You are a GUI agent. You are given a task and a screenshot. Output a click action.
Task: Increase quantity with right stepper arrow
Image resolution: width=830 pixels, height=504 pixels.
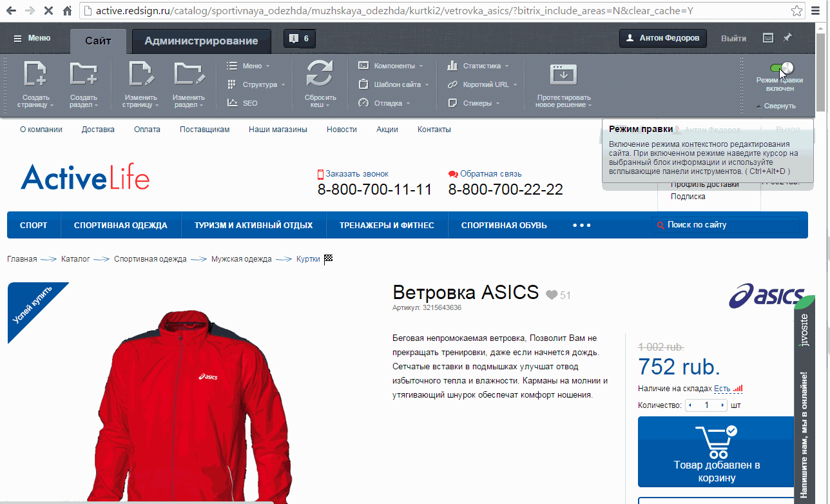pyautogui.click(x=722, y=405)
